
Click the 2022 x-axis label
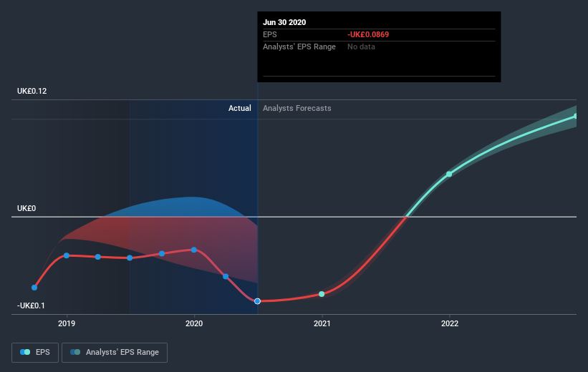450,323
